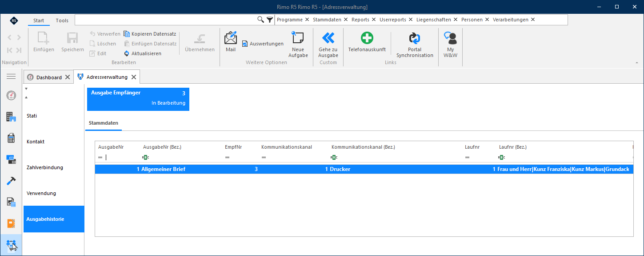Viewport: 644px width, 256px height.
Task: Switch to the Tools ribbon tab
Action: [x=62, y=20]
